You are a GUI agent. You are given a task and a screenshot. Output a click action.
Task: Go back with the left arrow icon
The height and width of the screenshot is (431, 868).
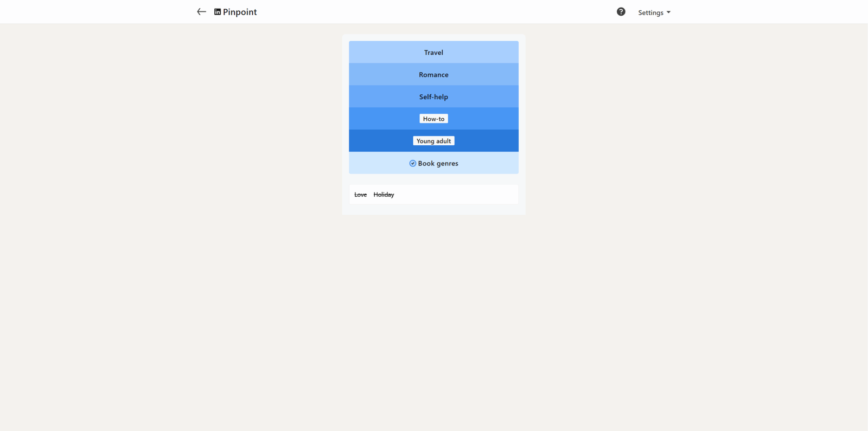pos(201,12)
